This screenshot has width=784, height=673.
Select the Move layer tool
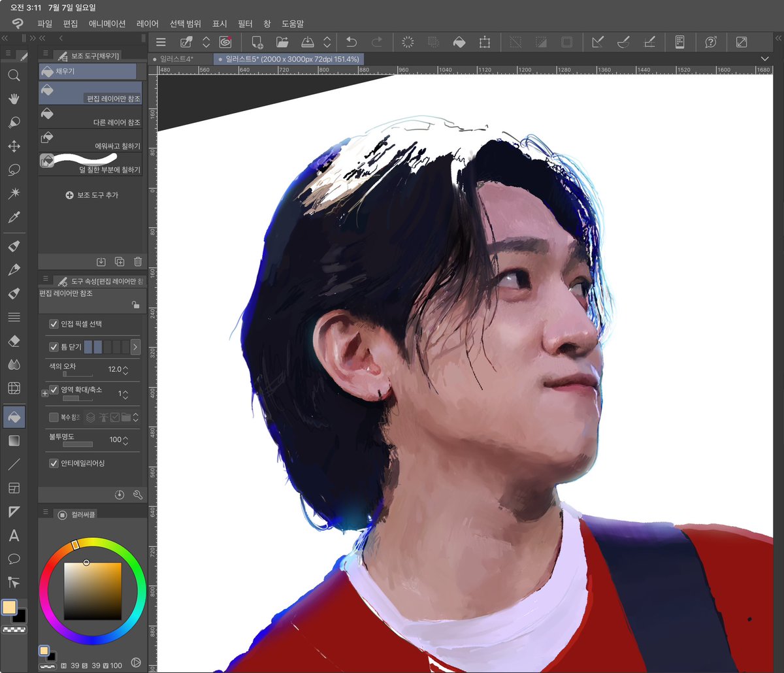(14, 146)
